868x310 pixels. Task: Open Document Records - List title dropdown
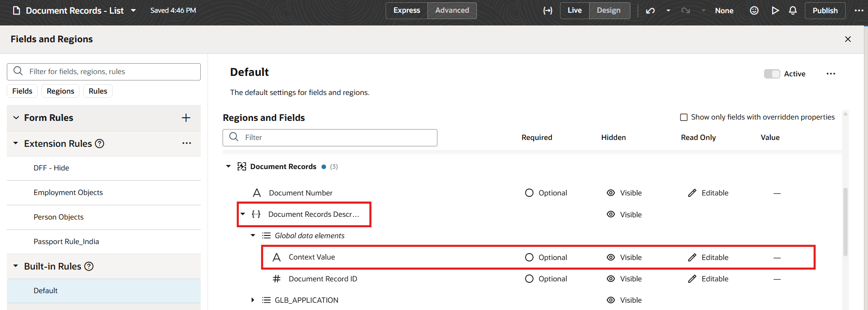tap(134, 10)
